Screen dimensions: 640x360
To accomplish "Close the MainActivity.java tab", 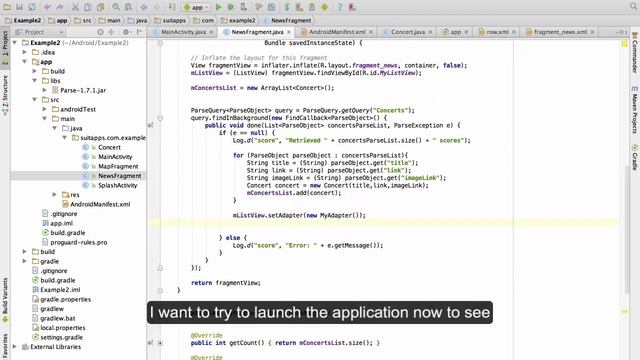I will [211, 32].
